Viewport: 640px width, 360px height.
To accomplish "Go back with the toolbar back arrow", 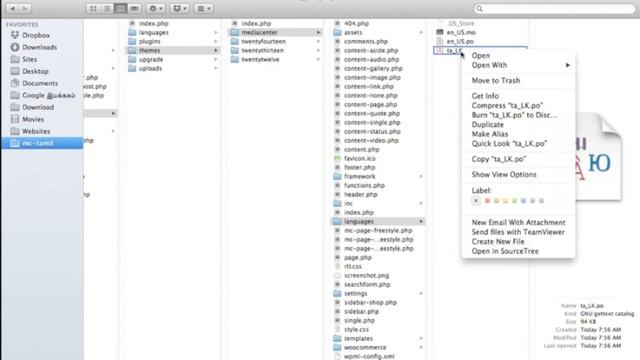I will (x=12, y=8).
